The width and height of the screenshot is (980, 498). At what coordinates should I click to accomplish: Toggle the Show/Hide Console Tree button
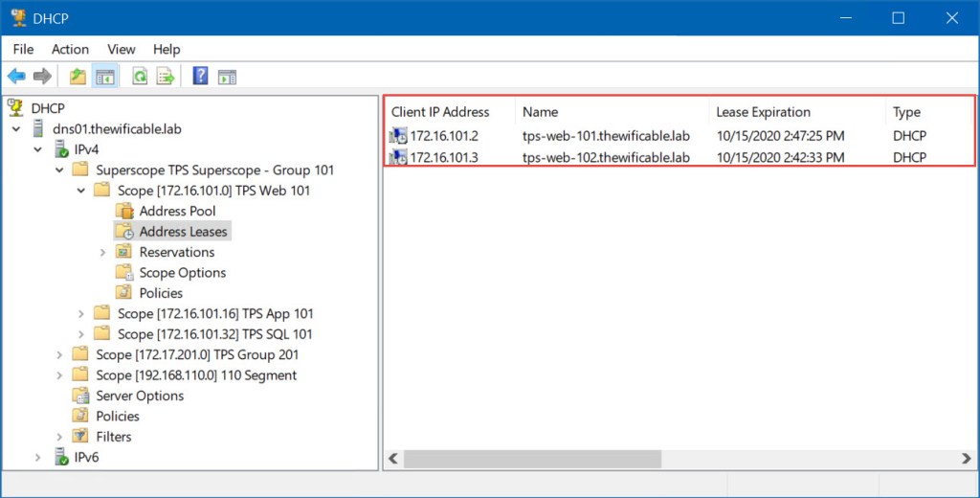tap(104, 77)
